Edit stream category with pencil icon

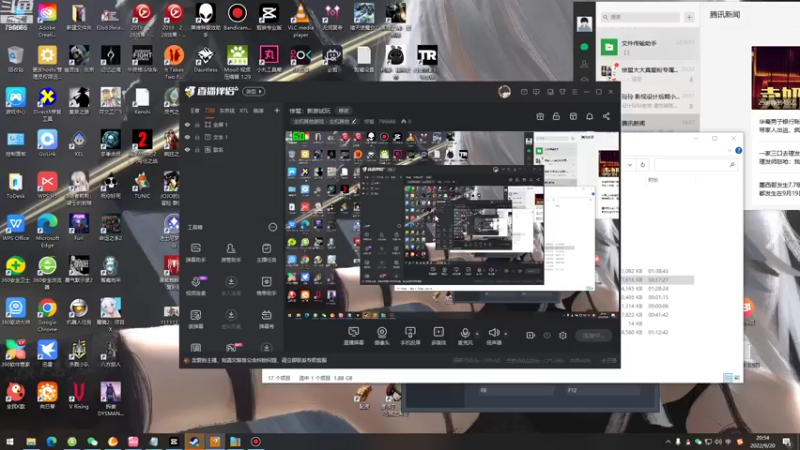pos(354,121)
